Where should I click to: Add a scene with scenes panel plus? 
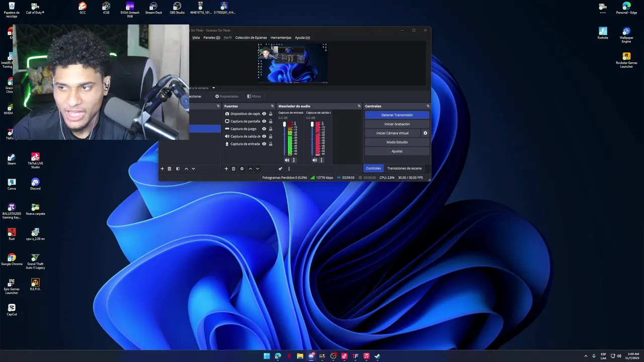click(x=162, y=168)
